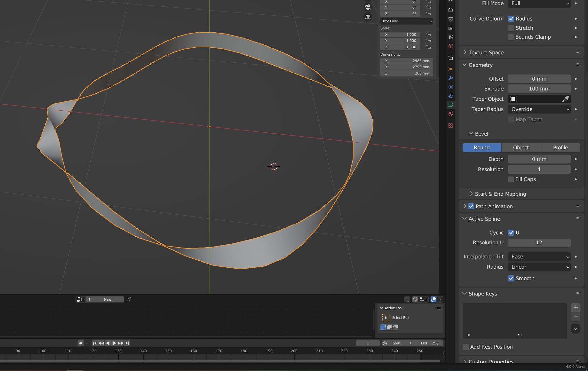Open the Scene properties tab icon
Viewport: 588px width, 371px height.
click(451, 37)
